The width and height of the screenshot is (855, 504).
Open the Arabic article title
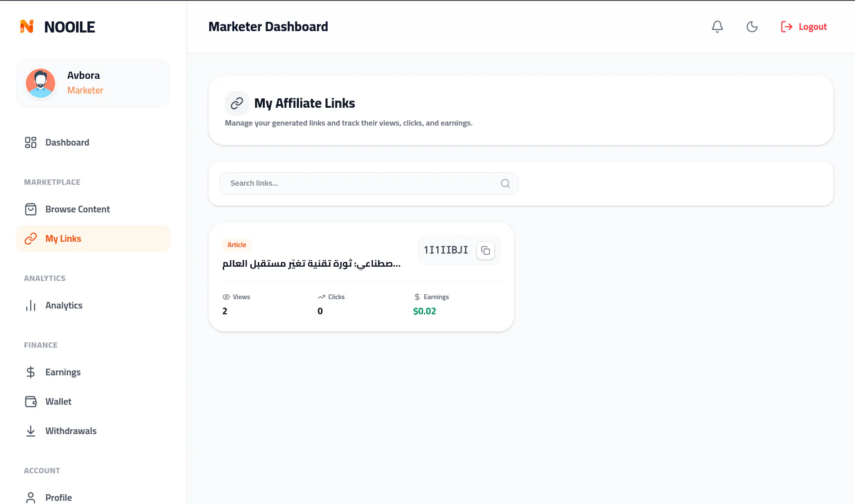311,264
